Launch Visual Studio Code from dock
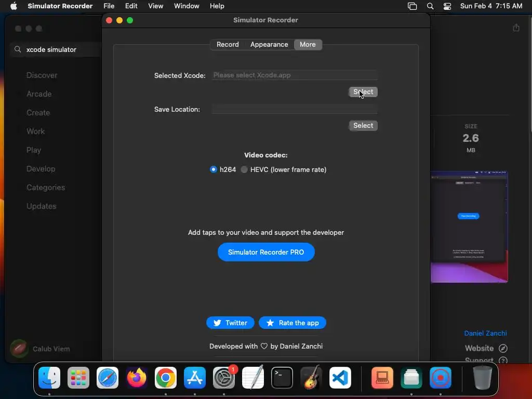 [x=340, y=378]
